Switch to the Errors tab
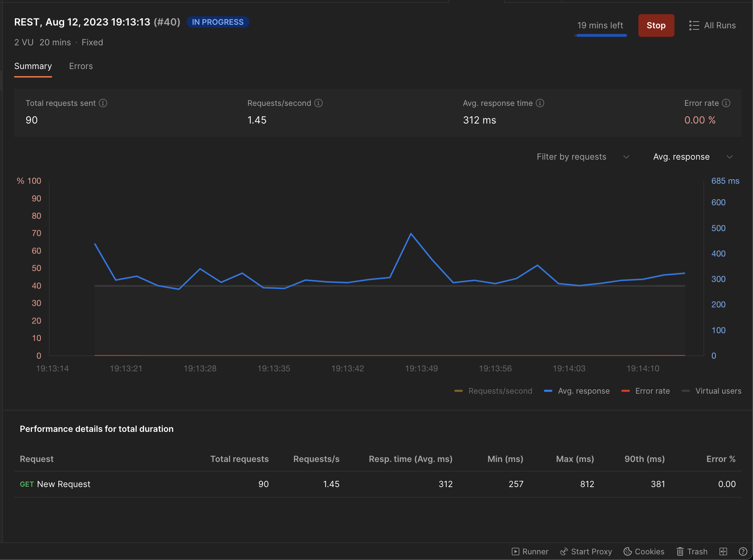This screenshot has width=753, height=560. tap(81, 66)
